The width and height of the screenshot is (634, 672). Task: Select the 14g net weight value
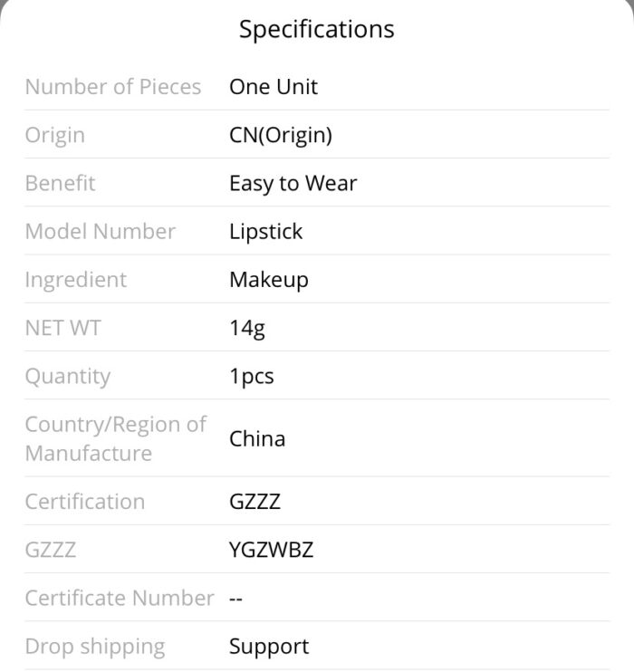[x=247, y=328]
